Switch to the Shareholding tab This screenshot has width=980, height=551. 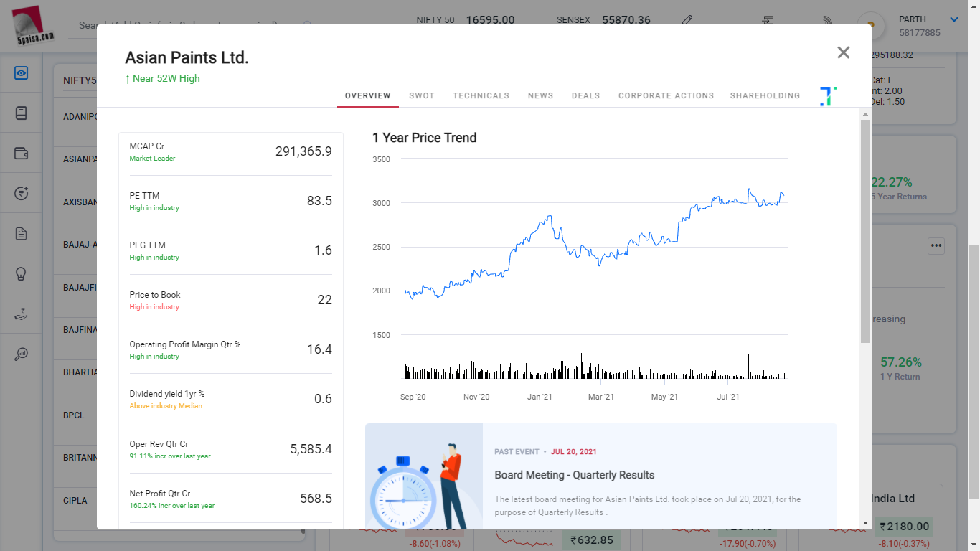765,95
